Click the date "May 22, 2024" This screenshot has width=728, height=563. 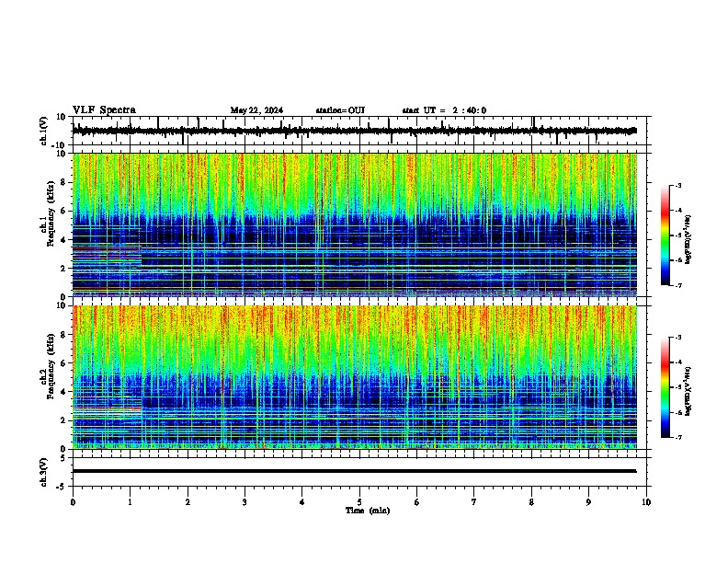[256, 110]
